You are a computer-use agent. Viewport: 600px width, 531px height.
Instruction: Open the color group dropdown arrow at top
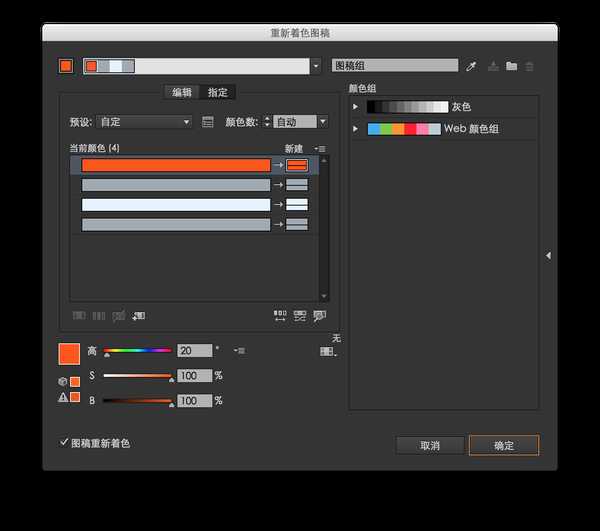click(316, 66)
